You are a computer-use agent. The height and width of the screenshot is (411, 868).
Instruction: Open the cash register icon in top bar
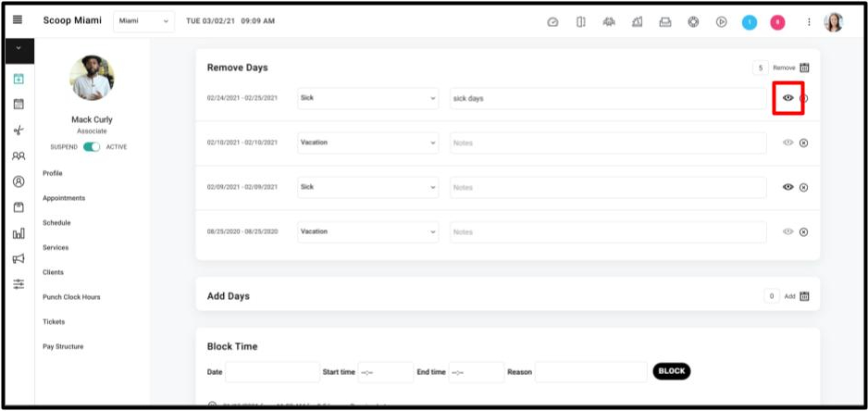click(638, 21)
